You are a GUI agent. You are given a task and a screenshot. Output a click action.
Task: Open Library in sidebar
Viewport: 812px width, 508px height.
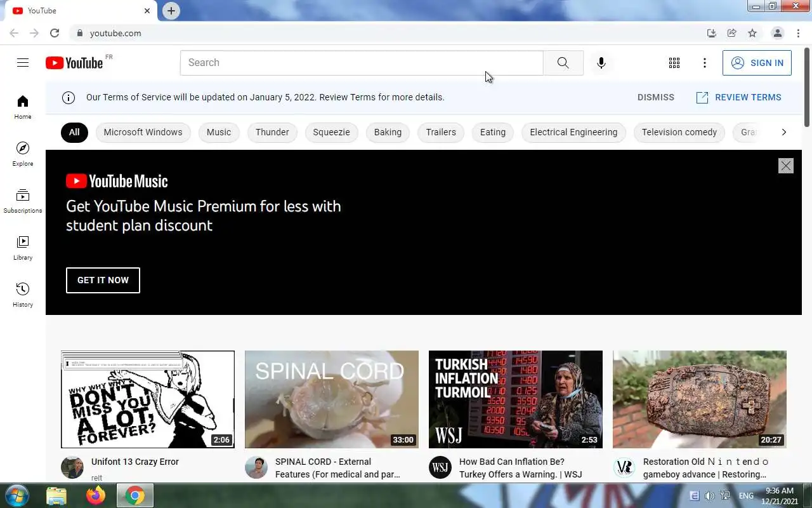click(x=23, y=248)
